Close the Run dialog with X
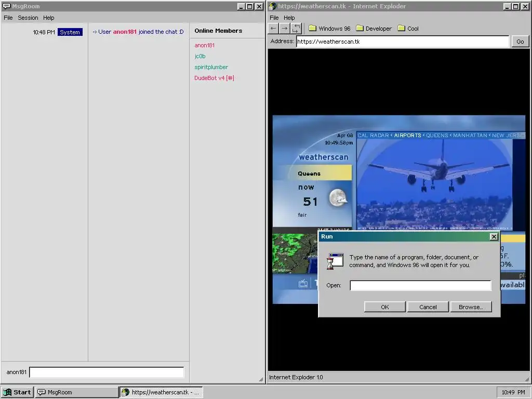 [494, 236]
